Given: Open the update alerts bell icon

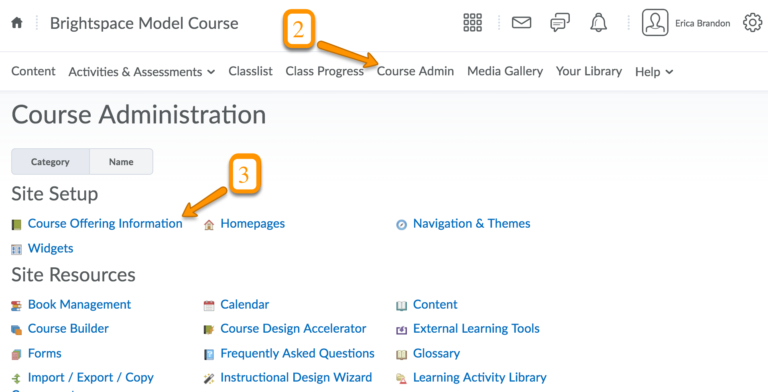Looking at the screenshot, I should [x=599, y=23].
